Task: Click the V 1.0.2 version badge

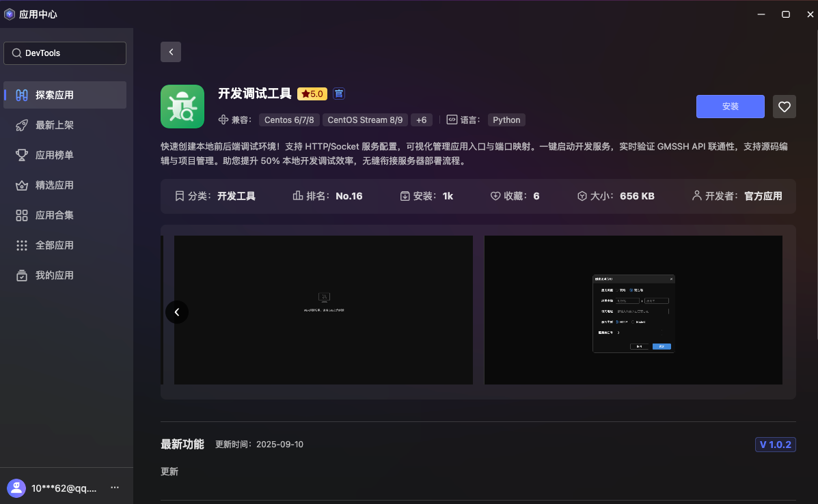Action: (x=775, y=445)
